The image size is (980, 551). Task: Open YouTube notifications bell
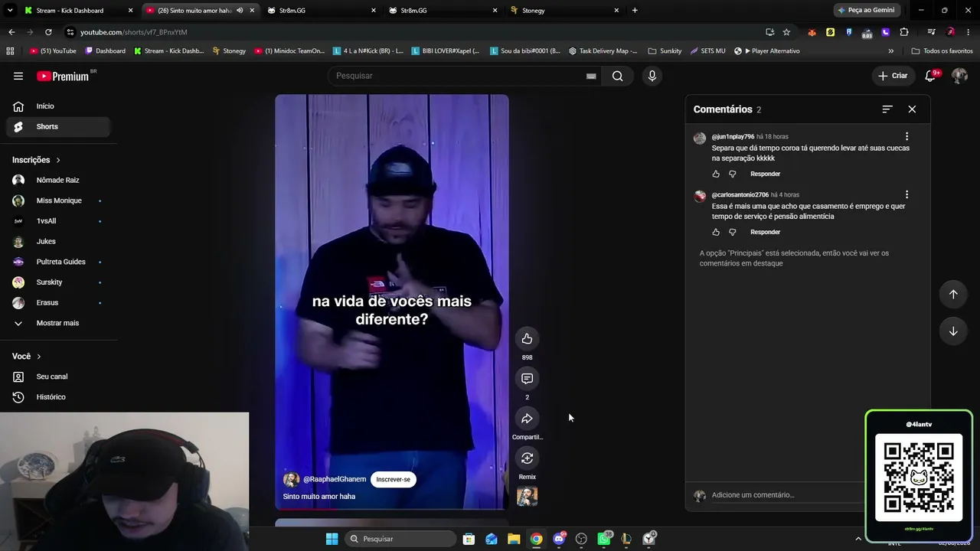coord(931,76)
